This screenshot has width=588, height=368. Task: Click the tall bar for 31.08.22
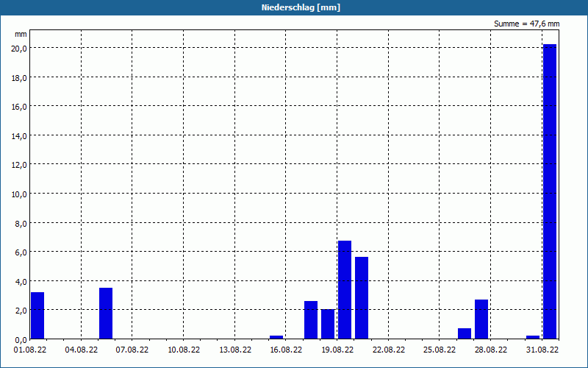[x=550, y=191]
